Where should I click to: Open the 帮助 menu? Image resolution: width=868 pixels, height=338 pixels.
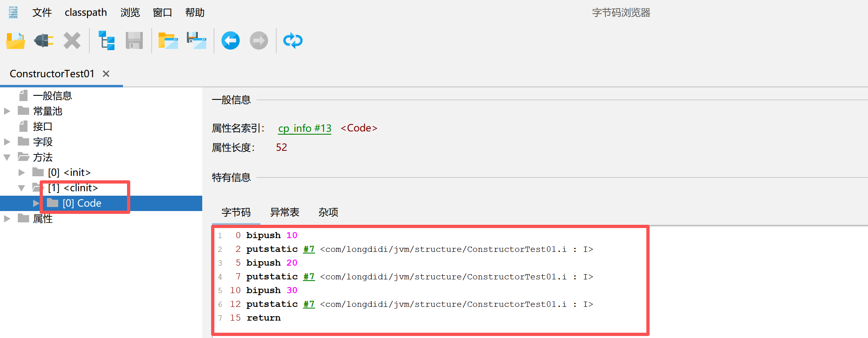click(195, 13)
